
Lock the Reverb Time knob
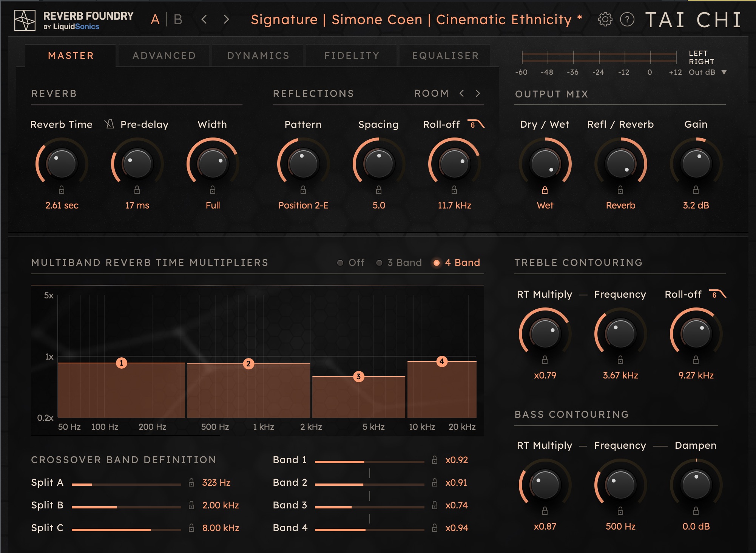click(x=62, y=190)
